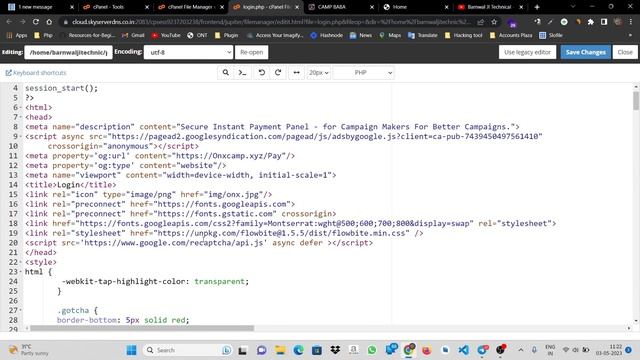Open the Translate bookmark

coord(423,36)
